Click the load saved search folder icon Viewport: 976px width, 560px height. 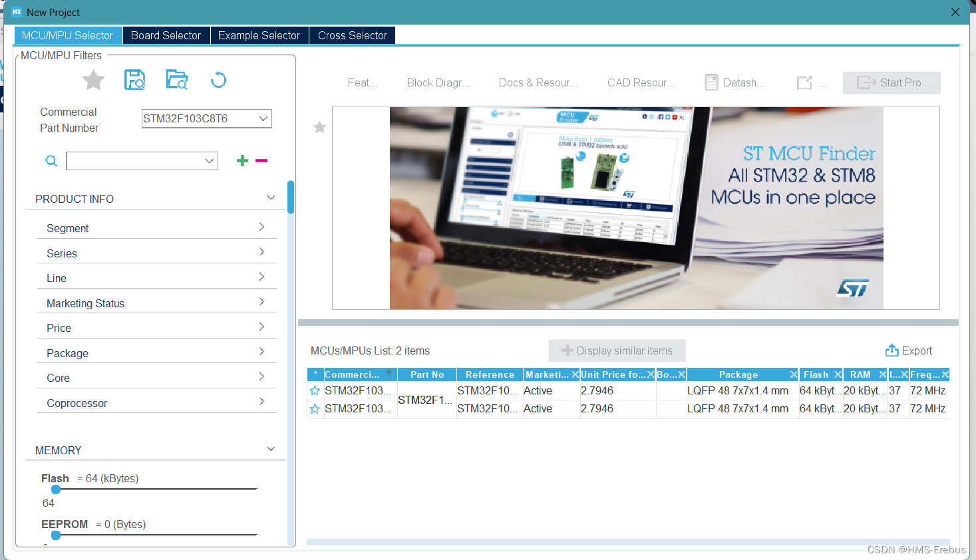click(177, 80)
